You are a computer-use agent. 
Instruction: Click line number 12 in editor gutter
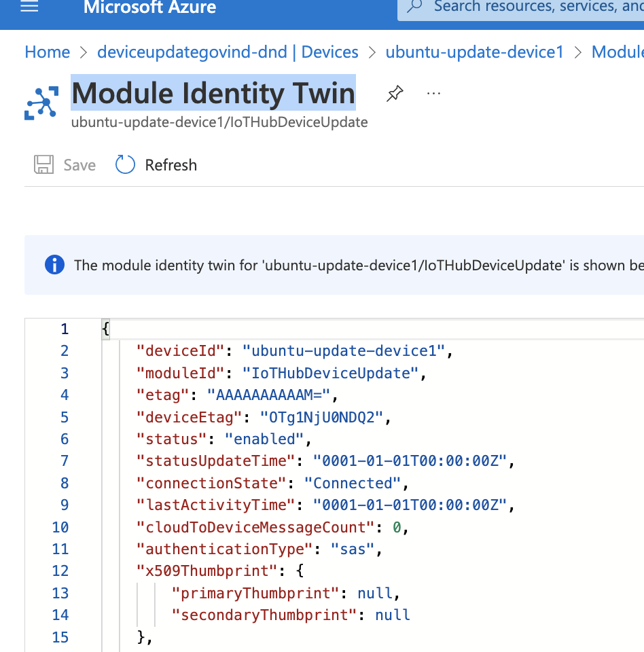60,571
